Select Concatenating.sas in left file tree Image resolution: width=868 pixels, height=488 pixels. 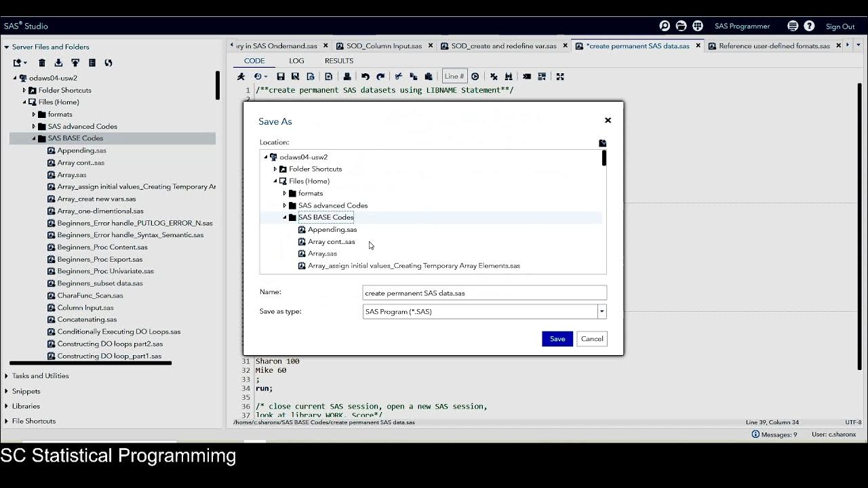pyautogui.click(x=87, y=319)
